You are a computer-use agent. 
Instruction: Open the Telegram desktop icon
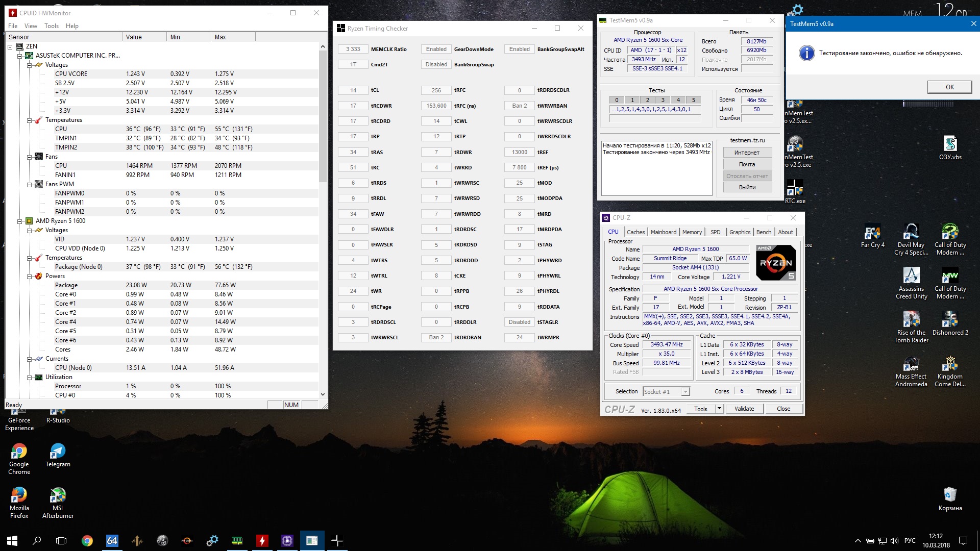[58, 452]
